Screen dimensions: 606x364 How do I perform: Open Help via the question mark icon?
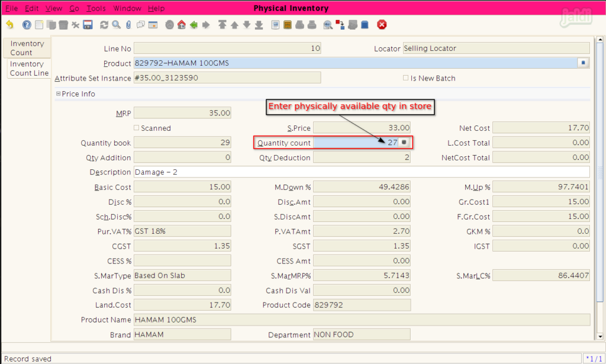point(27,25)
